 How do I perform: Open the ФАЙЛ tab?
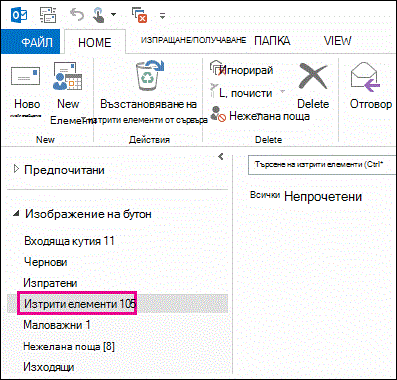(x=32, y=42)
